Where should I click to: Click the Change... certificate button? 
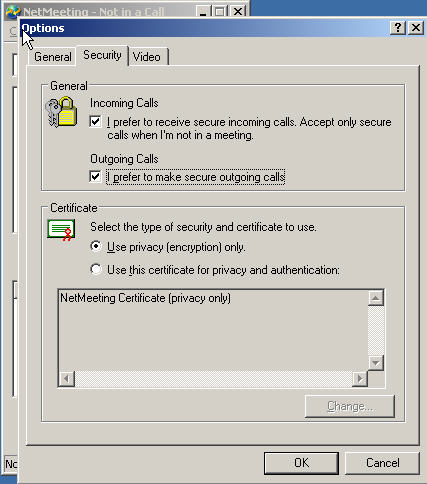(350, 406)
